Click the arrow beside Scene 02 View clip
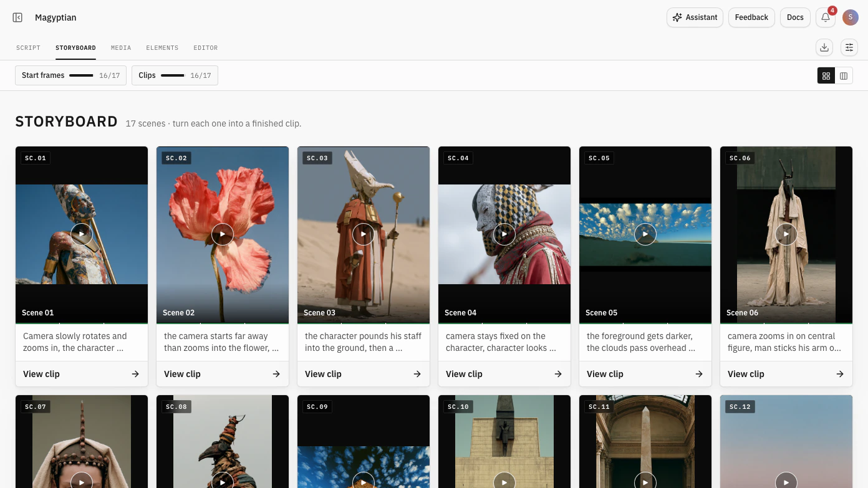This screenshot has height=488, width=868. 276,374
